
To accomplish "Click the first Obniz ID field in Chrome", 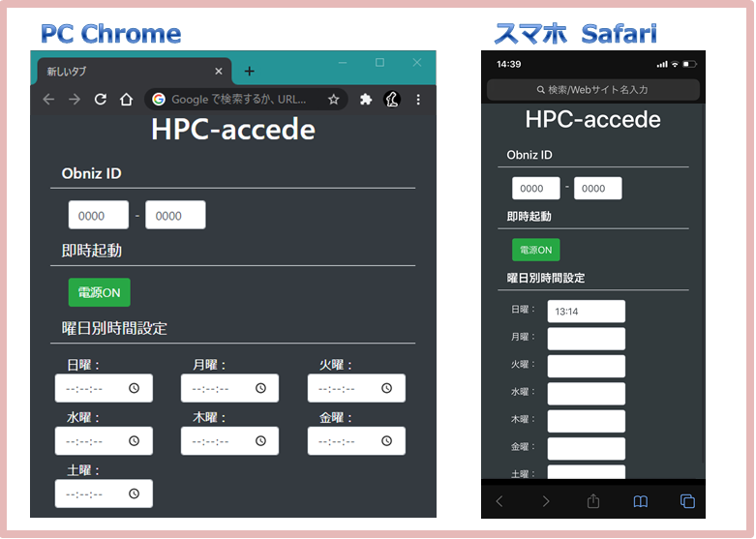I will coord(98,216).
